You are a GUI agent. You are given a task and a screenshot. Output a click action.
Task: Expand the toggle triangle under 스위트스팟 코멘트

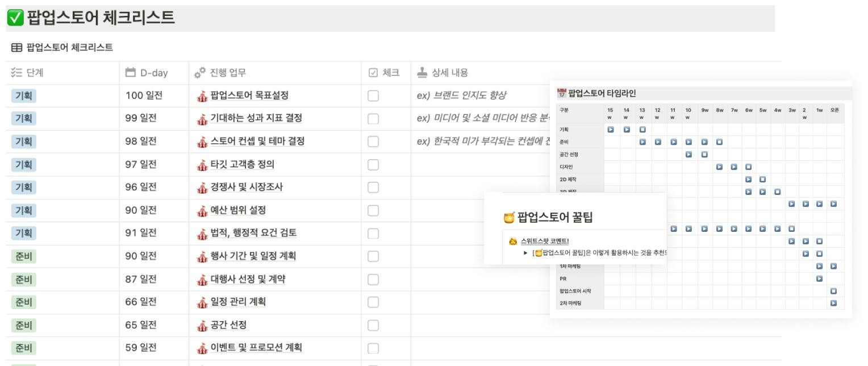coord(525,253)
